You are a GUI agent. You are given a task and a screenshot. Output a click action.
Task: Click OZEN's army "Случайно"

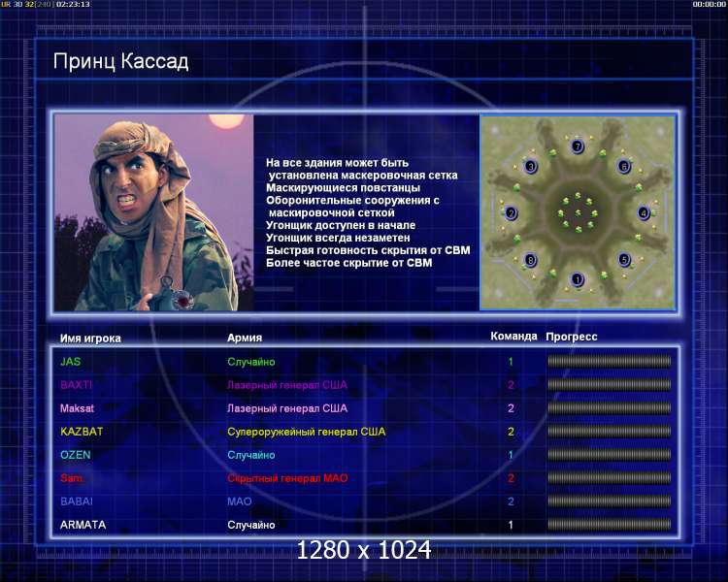251,455
